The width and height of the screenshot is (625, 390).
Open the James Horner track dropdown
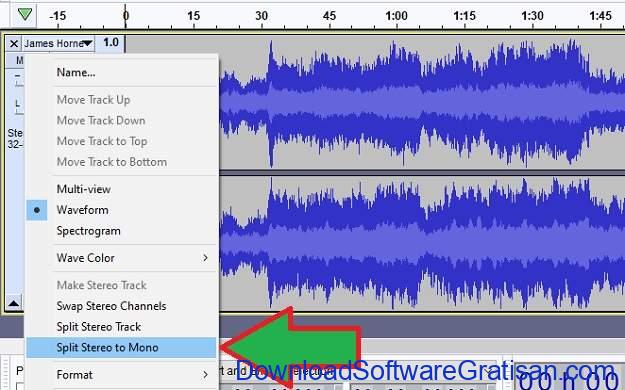58,43
